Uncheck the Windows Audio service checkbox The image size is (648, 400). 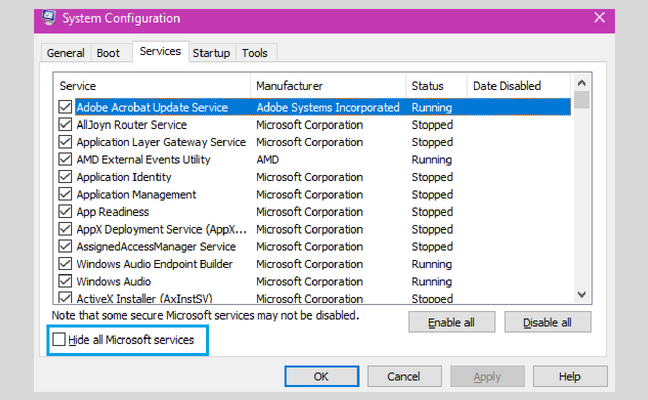point(65,281)
